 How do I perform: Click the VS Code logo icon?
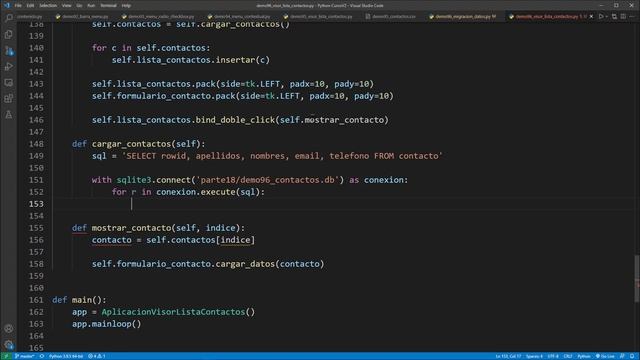[6, 5]
